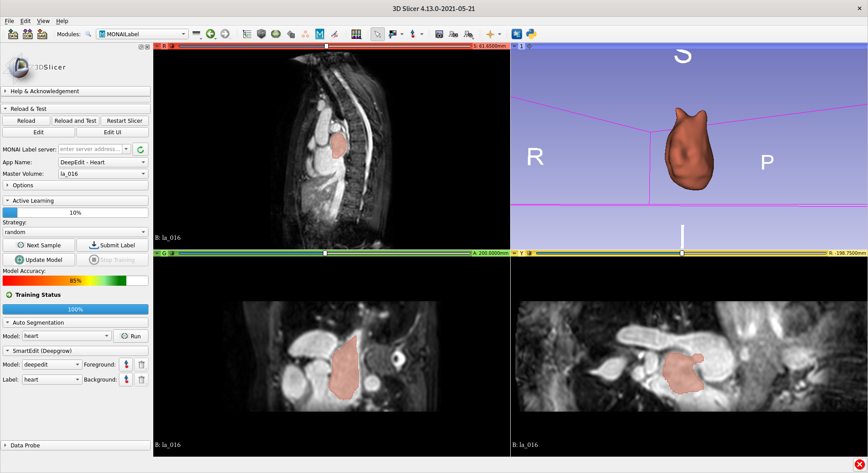Delete Foreground points with trash icon

pos(141,364)
